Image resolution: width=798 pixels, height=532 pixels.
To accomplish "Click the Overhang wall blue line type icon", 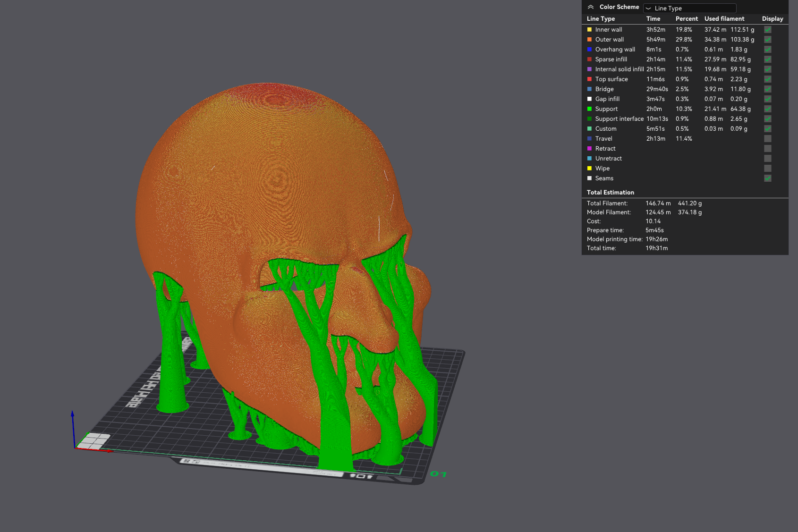I will 589,49.
